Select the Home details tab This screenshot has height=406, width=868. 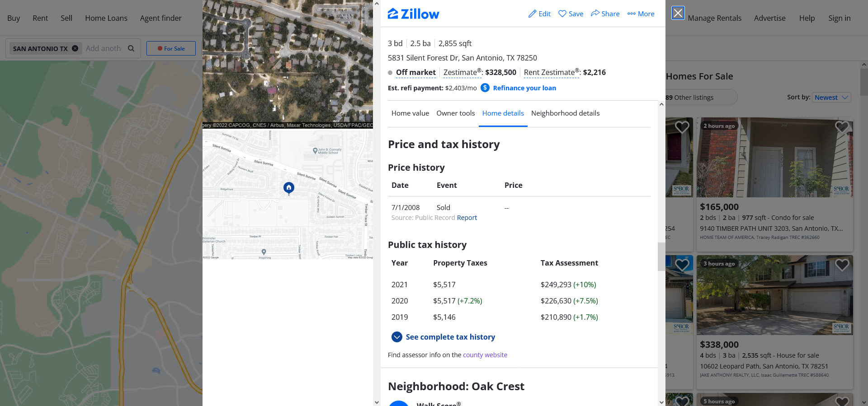503,113
